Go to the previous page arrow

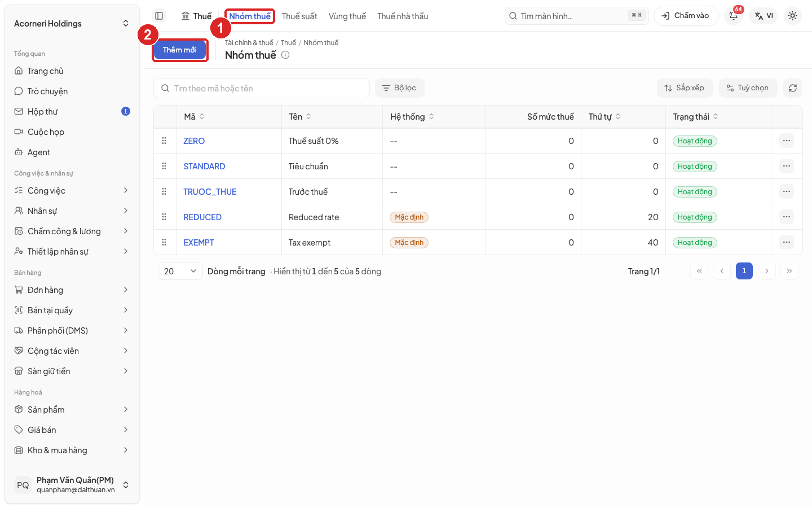point(721,271)
